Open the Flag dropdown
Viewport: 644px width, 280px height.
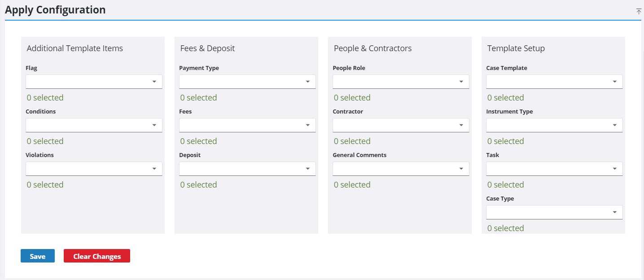click(x=94, y=82)
